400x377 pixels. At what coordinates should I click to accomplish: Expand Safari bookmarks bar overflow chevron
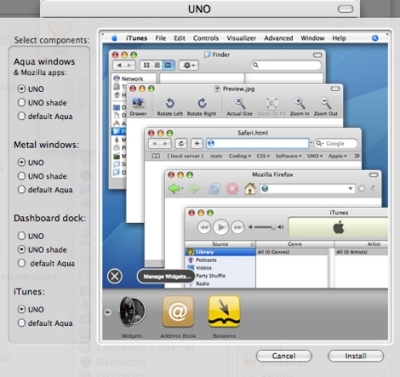coord(357,156)
